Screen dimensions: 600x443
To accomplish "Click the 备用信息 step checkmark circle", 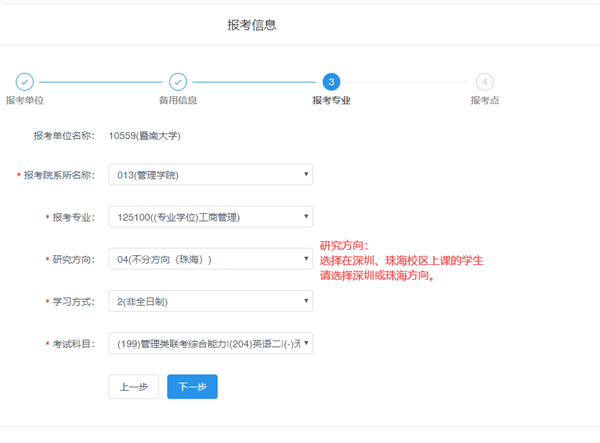I will (178, 82).
